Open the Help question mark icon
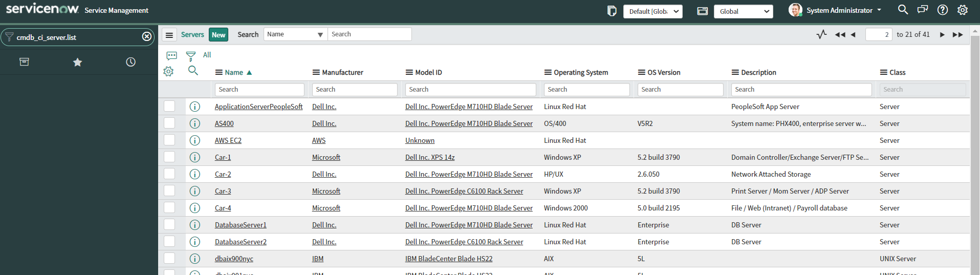The image size is (980, 275). [x=943, y=10]
